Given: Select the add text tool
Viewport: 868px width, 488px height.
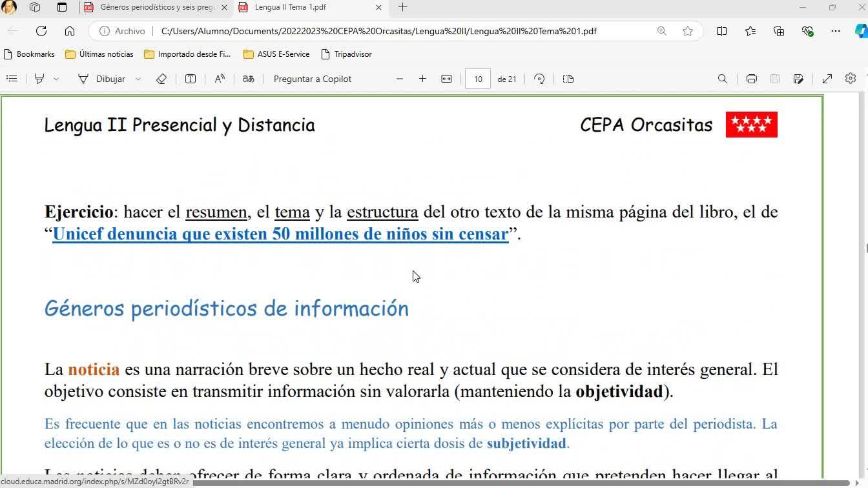Looking at the screenshot, I should 191,79.
